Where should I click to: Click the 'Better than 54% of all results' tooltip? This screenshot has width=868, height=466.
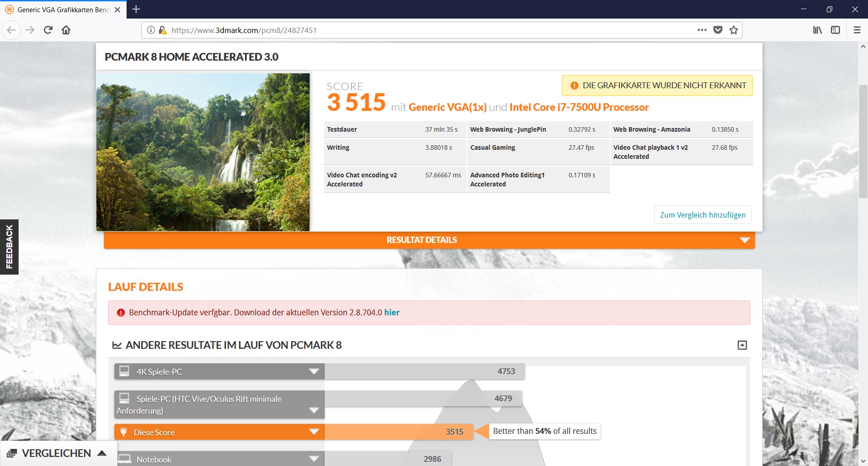pos(545,431)
